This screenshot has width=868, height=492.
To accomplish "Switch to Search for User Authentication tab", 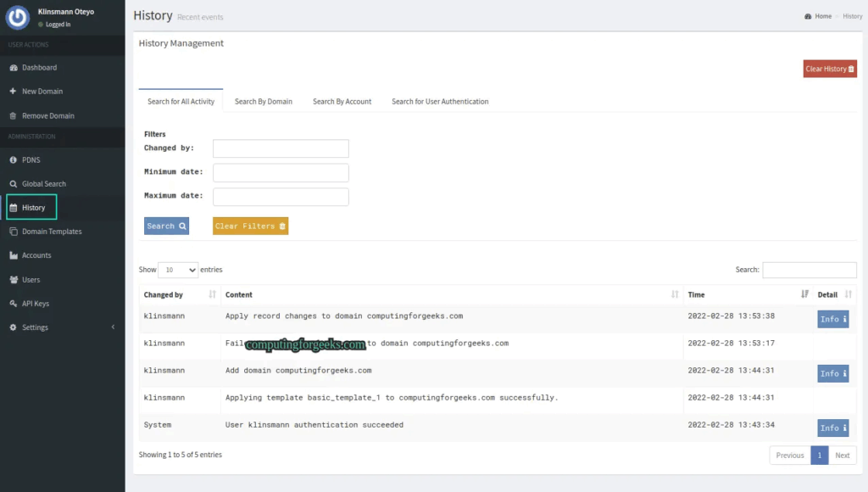I will pyautogui.click(x=440, y=102).
